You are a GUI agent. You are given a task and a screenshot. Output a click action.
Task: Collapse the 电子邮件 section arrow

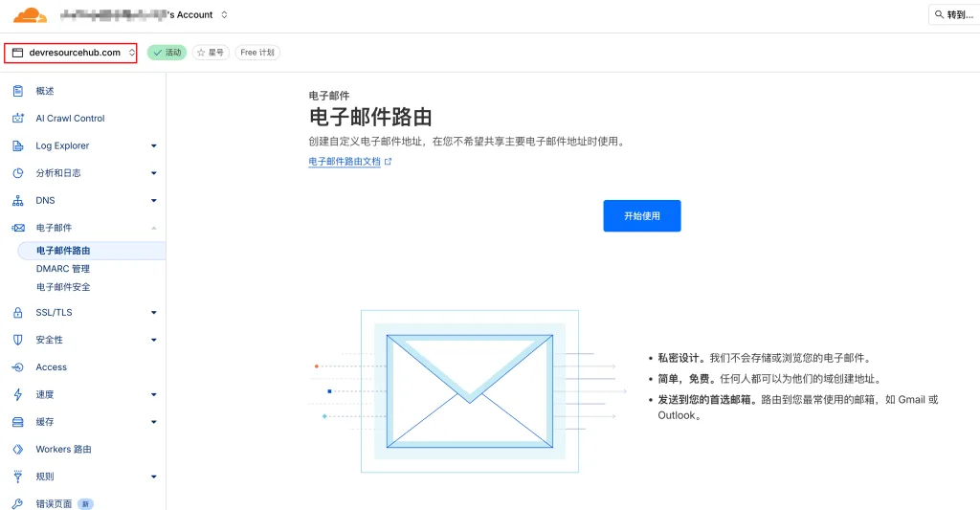click(x=154, y=228)
